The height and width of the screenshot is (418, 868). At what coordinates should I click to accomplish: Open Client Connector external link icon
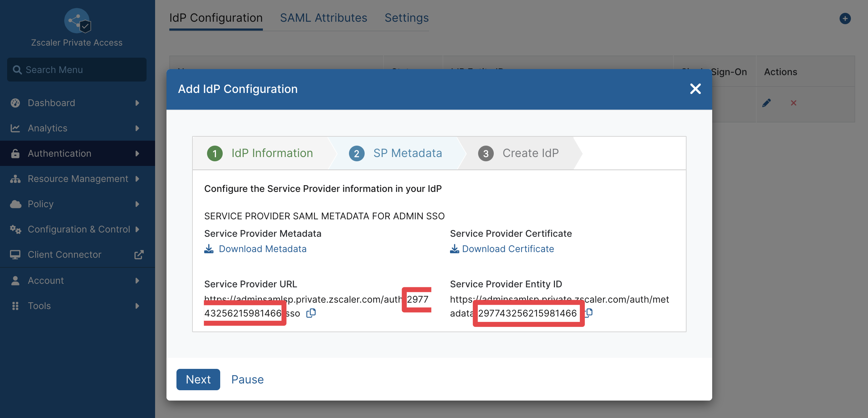(139, 255)
